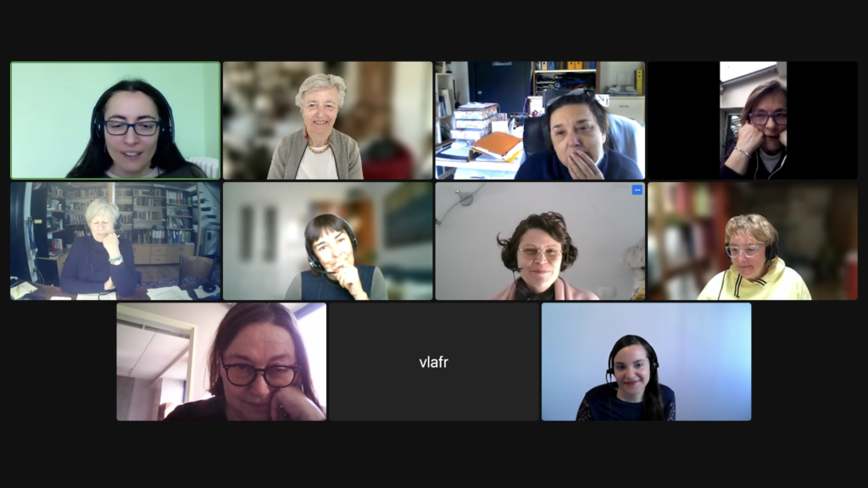Screen dimensions: 868x488
Task: Select the tile of participant in yellow hoodie
Action: click(753, 241)
